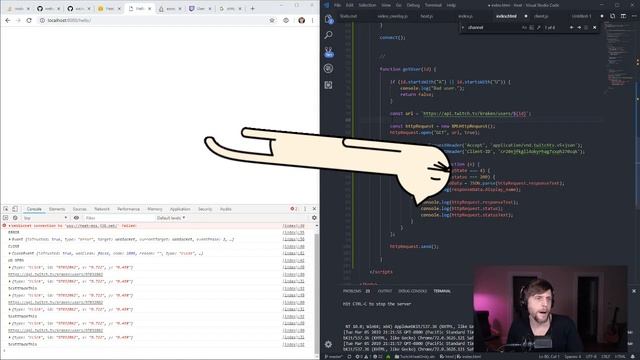Close the VS Code terminal panel
Image resolution: width=640 pixels, height=360 pixels.
coord(633,291)
